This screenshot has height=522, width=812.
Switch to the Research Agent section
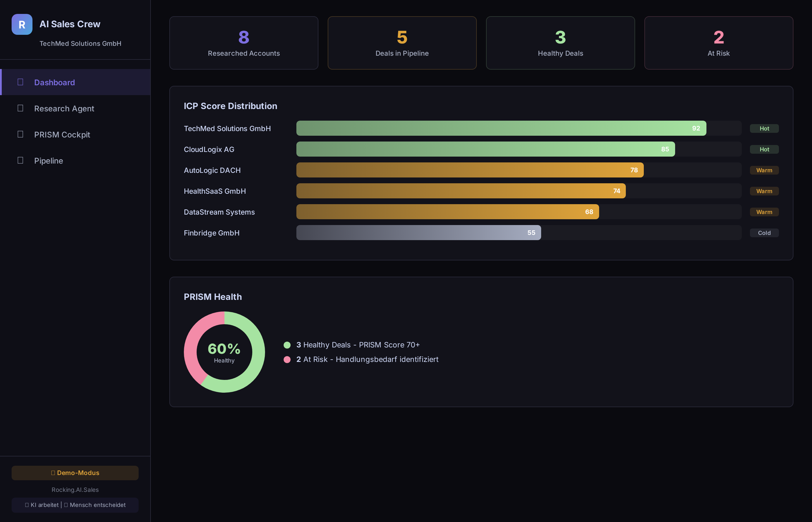(64, 108)
